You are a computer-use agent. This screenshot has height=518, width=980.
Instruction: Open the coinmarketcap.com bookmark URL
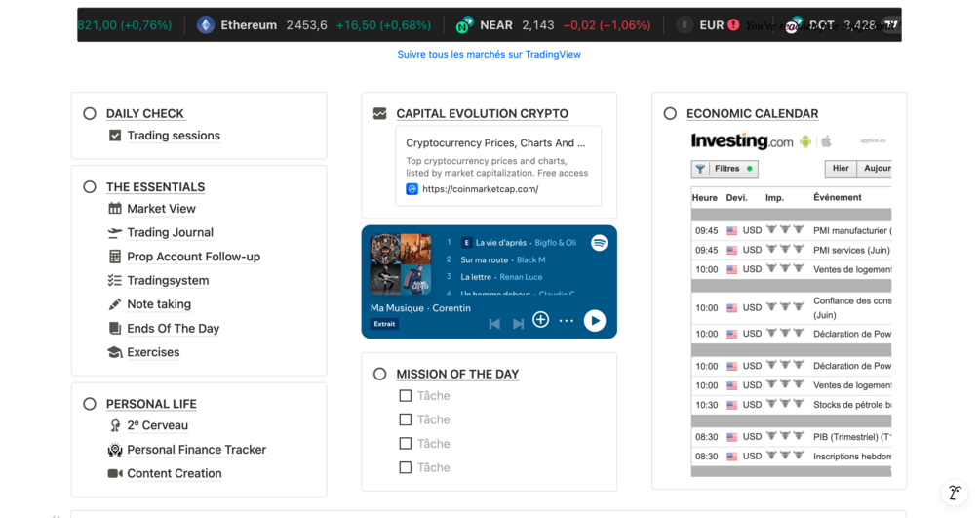coord(480,189)
